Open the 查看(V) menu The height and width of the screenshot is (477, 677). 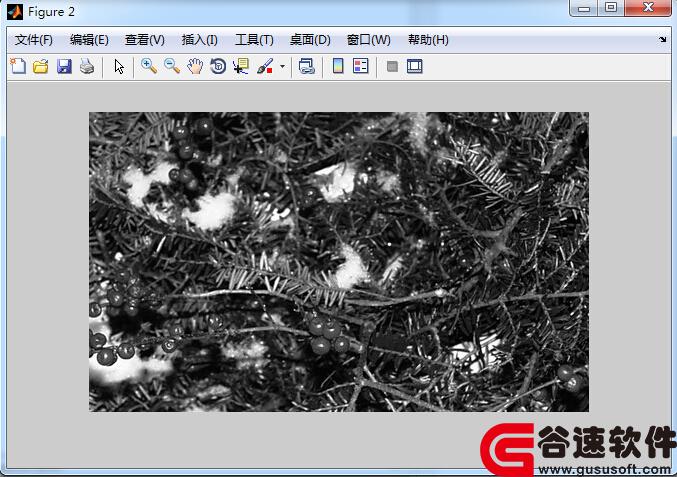pyautogui.click(x=145, y=40)
